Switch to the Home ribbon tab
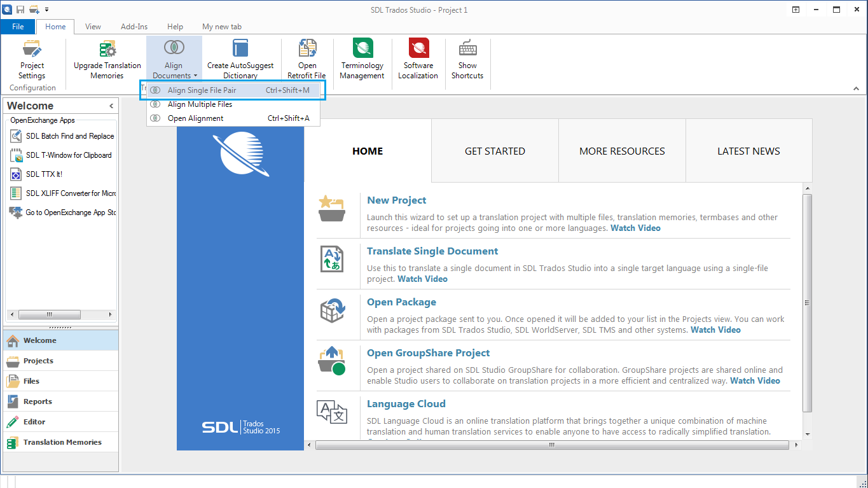This screenshot has width=868, height=488. click(55, 27)
